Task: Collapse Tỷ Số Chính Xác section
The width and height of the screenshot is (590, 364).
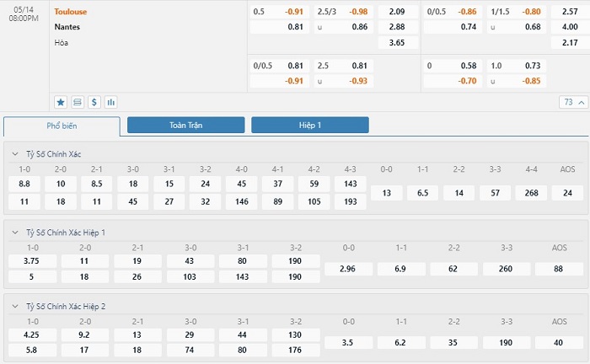Action: pyautogui.click(x=15, y=154)
